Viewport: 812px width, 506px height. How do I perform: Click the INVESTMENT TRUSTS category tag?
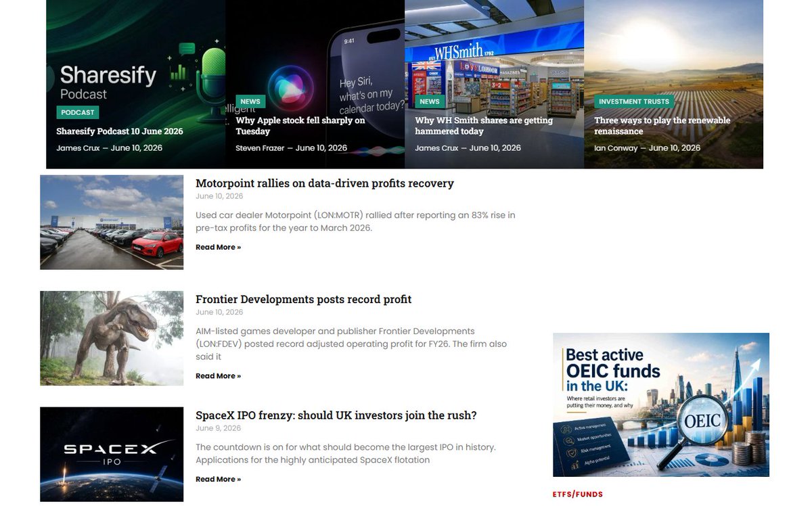pyautogui.click(x=634, y=101)
